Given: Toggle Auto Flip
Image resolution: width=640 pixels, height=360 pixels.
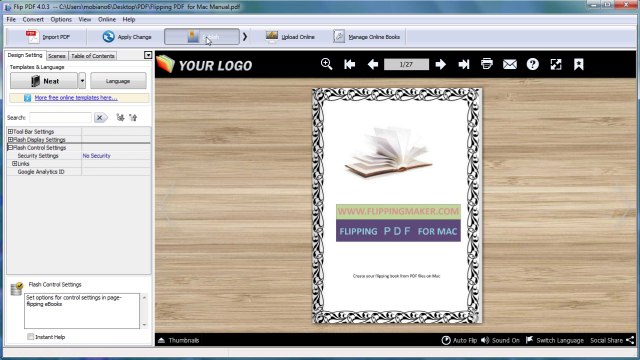Looking at the screenshot, I should pos(459,340).
